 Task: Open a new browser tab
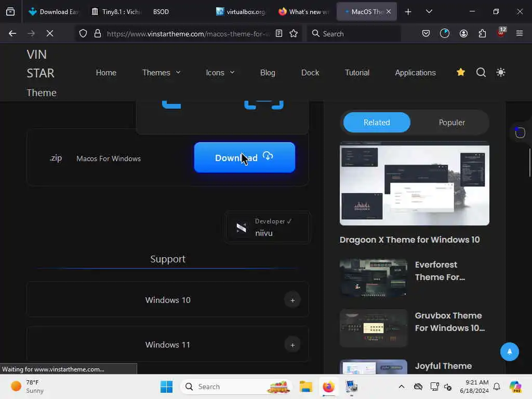pos(408,12)
